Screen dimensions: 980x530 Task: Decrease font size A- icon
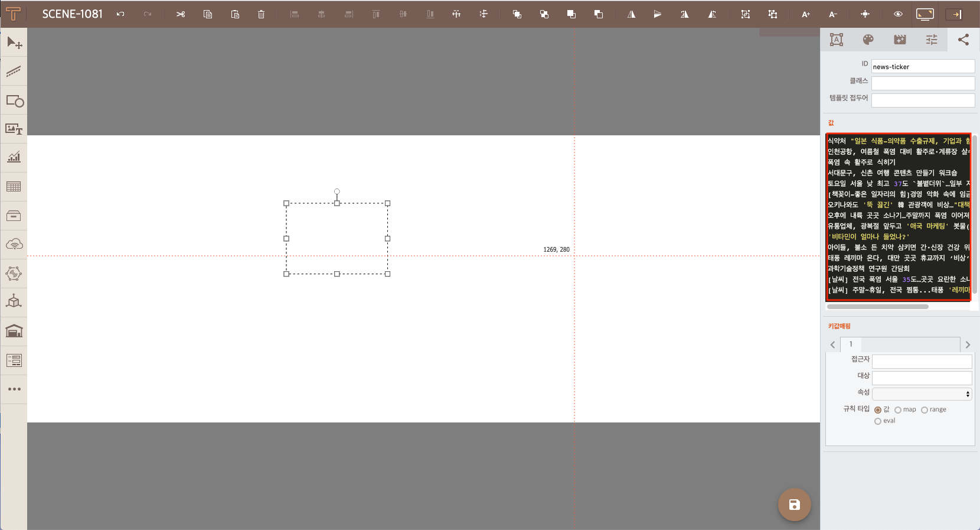click(x=833, y=14)
